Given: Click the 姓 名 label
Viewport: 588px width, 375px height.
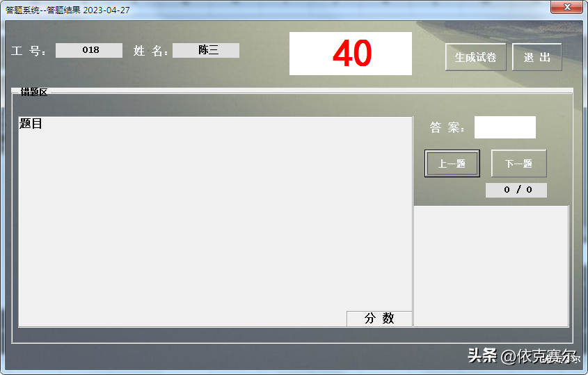Looking at the screenshot, I should (150, 51).
